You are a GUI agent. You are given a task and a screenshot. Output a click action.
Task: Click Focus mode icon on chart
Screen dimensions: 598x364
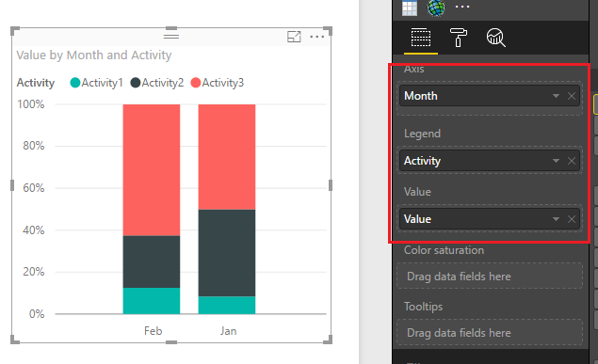point(294,37)
